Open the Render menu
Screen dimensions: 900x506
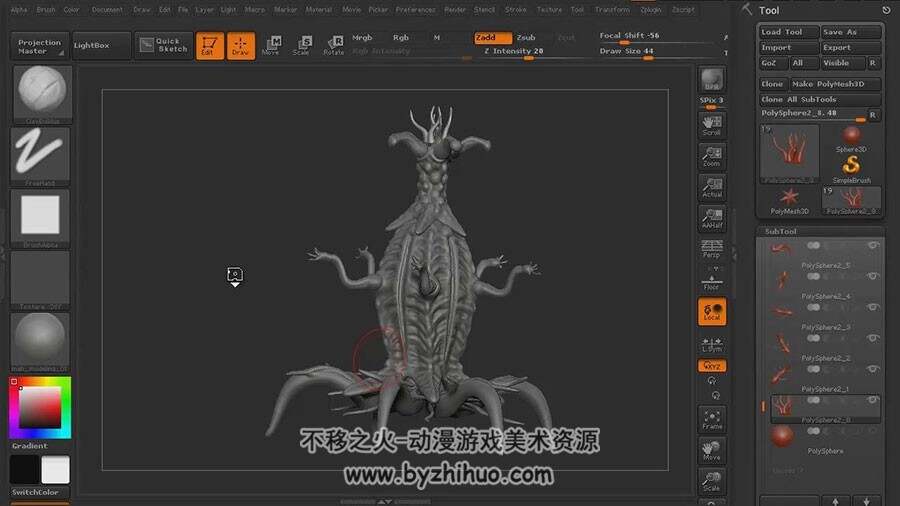coord(455,9)
